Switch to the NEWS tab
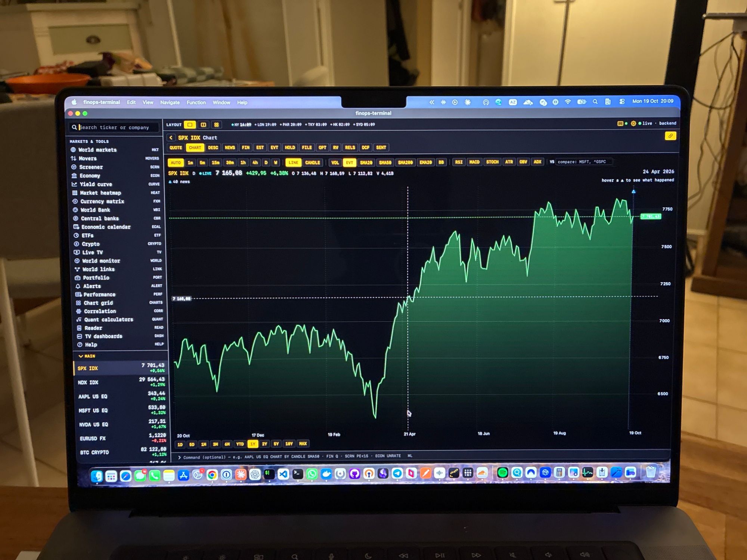 click(230, 148)
